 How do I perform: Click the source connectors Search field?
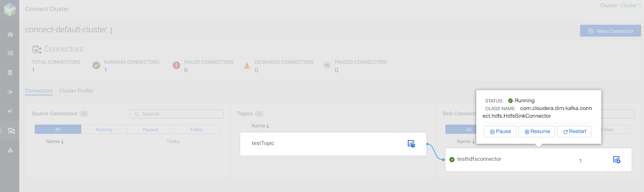pos(177,114)
